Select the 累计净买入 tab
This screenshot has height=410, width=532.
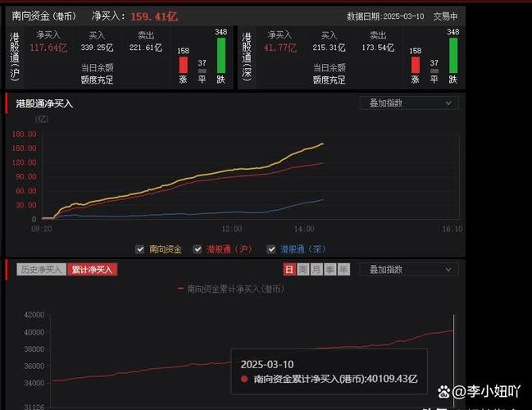click(92, 270)
